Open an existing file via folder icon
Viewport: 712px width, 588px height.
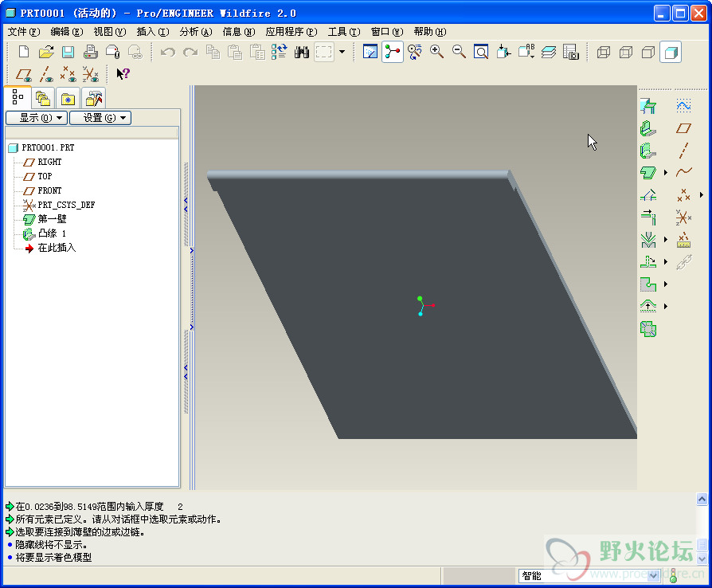(46, 53)
